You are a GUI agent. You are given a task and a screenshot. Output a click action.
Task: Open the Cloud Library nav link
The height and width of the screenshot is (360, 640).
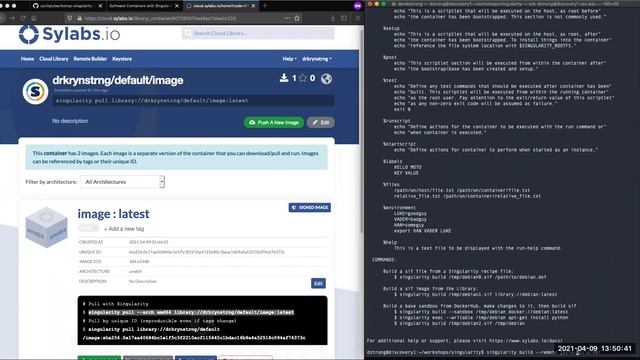[54, 59]
